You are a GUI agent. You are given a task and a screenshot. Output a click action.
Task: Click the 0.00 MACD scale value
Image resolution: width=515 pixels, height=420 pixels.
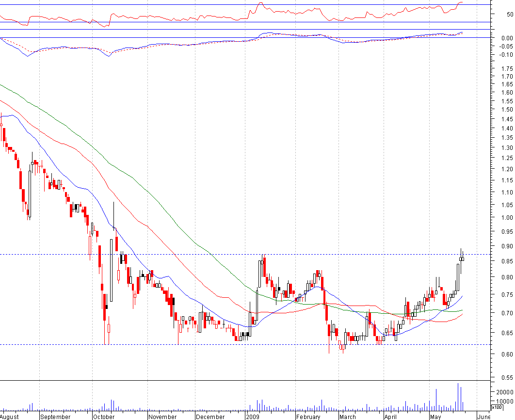tap(507, 38)
